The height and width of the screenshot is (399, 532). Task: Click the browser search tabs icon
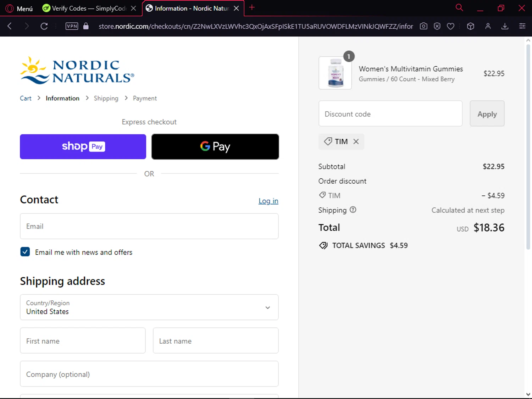[459, 7]
